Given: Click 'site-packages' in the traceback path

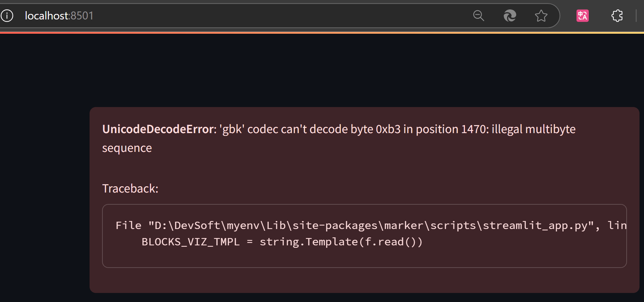Looking at the screenshot, I should point(335,226).
